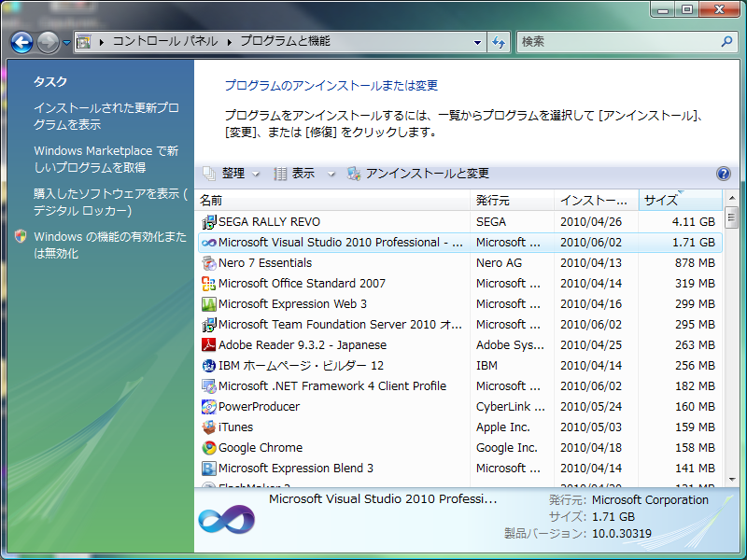
Task: Click the Google Chrome icon
Action: tap(208, 447)
